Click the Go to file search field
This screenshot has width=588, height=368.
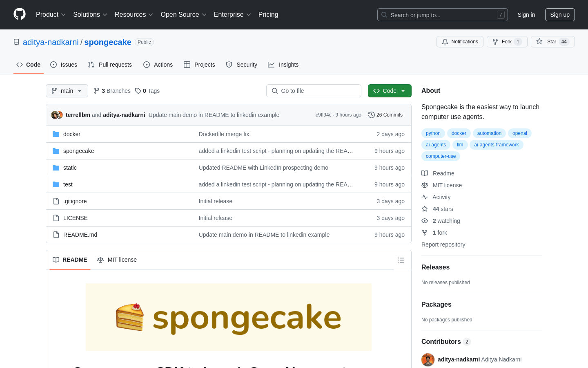pos(314,91)
